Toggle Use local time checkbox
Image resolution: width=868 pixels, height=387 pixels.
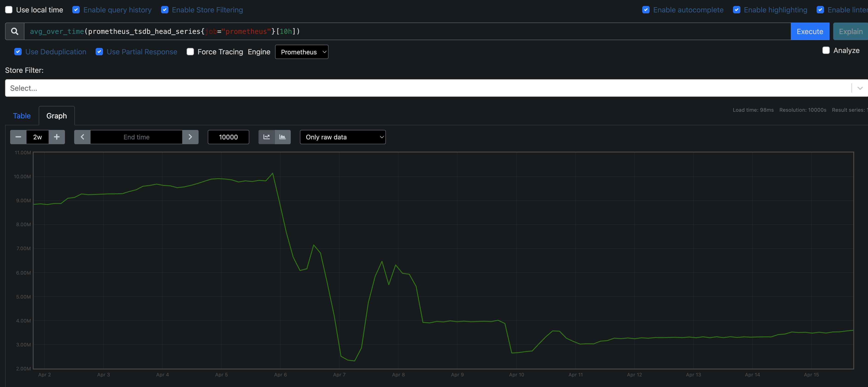tap(9, 10)
